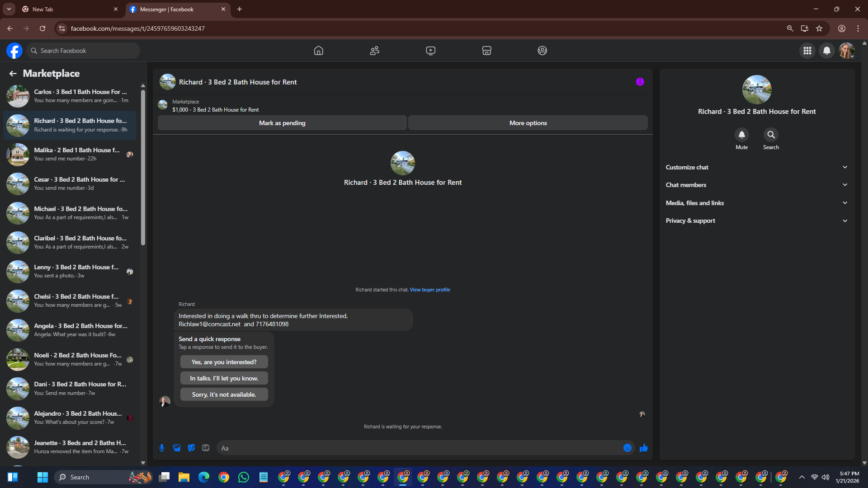This screenshot has height=488, width=868.
Task: Click the Aa message input field
Action: click(x=418, y=448)
